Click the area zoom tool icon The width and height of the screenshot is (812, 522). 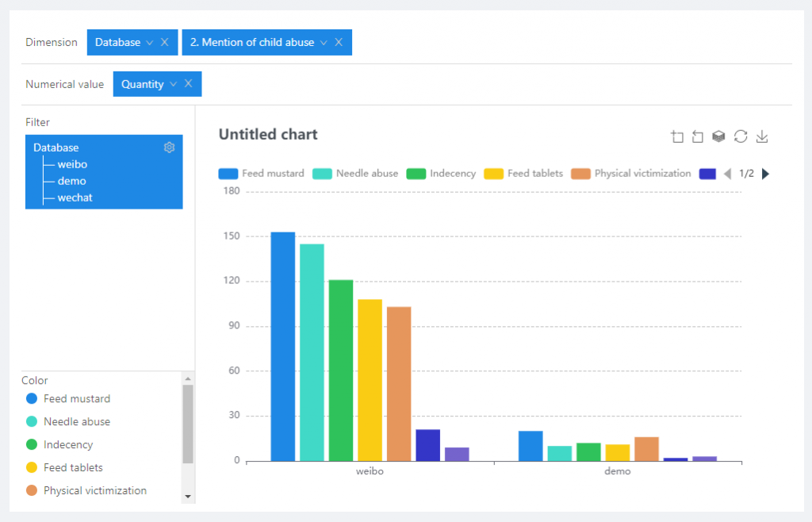677,136
